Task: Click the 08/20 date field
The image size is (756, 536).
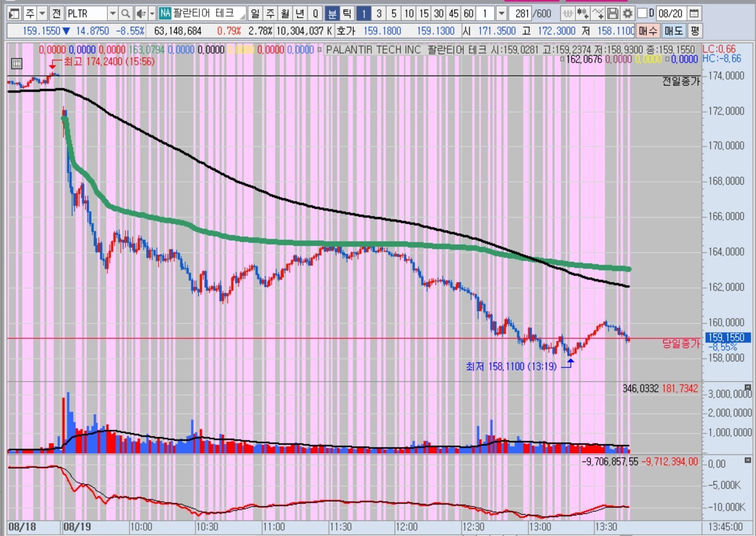Action: [671, 14]
